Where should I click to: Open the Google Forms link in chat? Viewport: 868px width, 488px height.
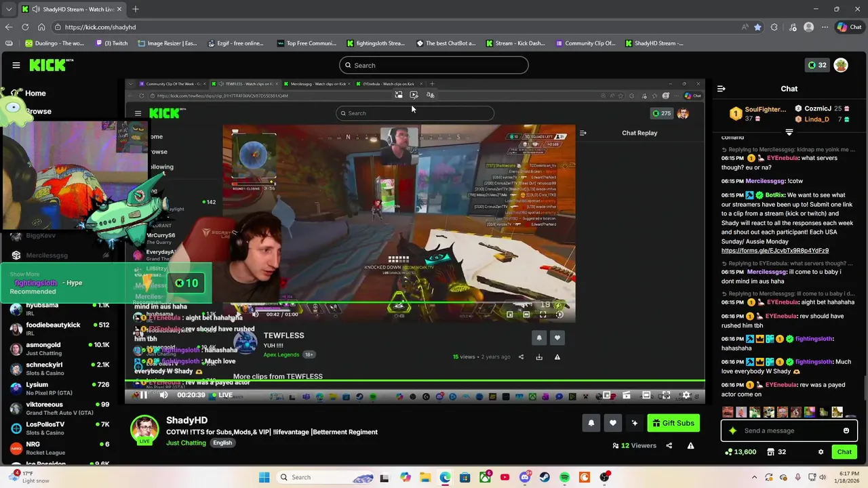tap(775, 251)
